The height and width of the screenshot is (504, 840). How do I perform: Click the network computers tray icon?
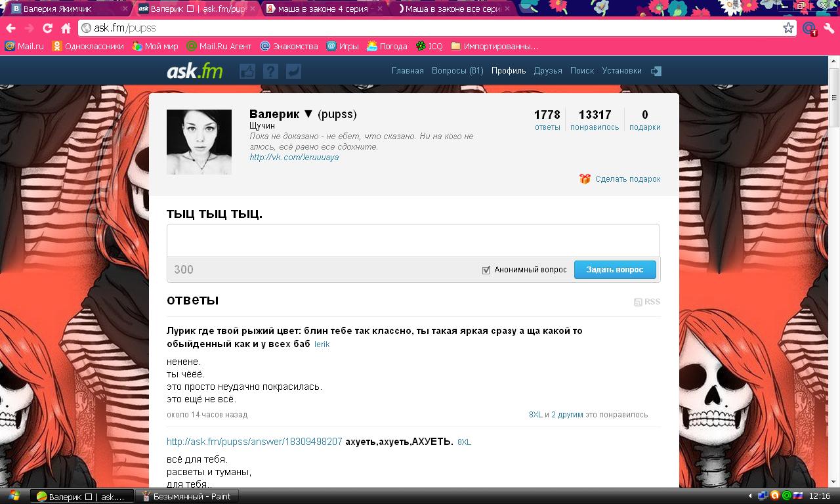pos(763,496)
